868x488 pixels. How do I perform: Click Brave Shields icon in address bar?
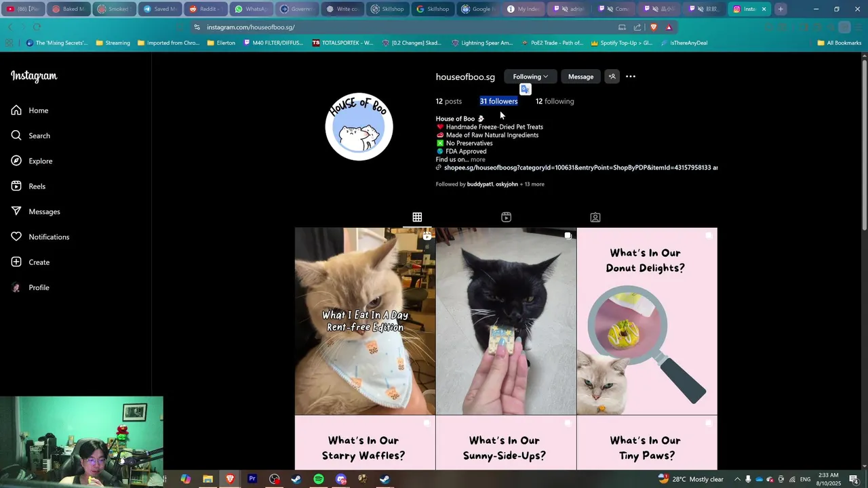(654, 27)
